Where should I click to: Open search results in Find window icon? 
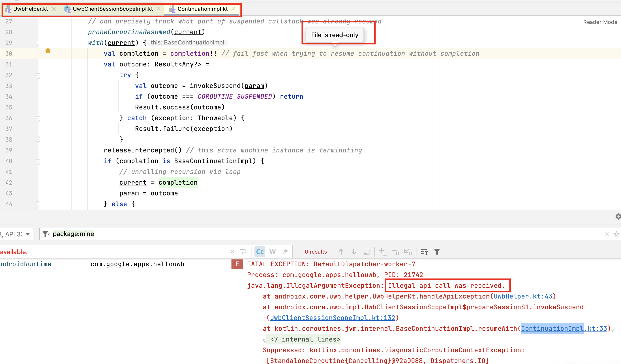click(367, 252)
